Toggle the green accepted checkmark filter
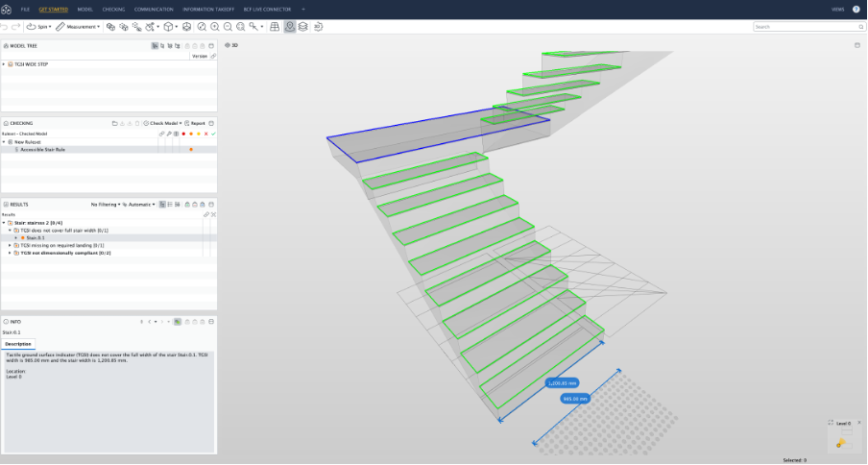 tap(213, 134)
